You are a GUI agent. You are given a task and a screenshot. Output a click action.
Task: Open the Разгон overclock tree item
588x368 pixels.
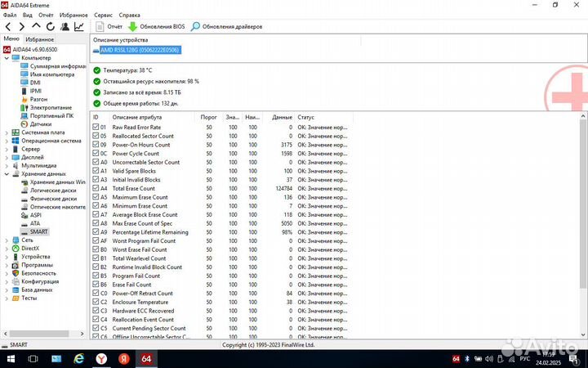tap(34, 99)
